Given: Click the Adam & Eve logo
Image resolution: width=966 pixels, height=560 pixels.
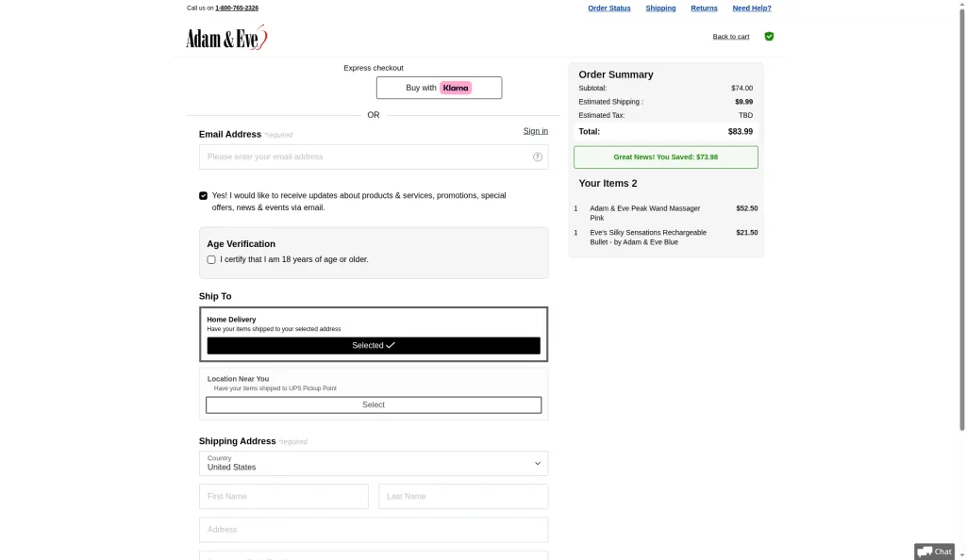Looking at the screenshot, I should (226, 38).
